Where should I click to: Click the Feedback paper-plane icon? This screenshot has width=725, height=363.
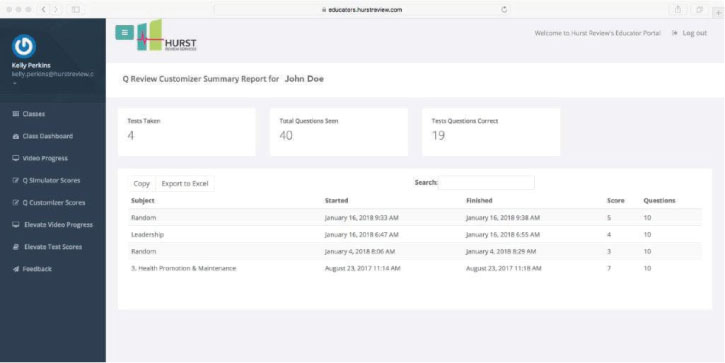coord(16,269)
